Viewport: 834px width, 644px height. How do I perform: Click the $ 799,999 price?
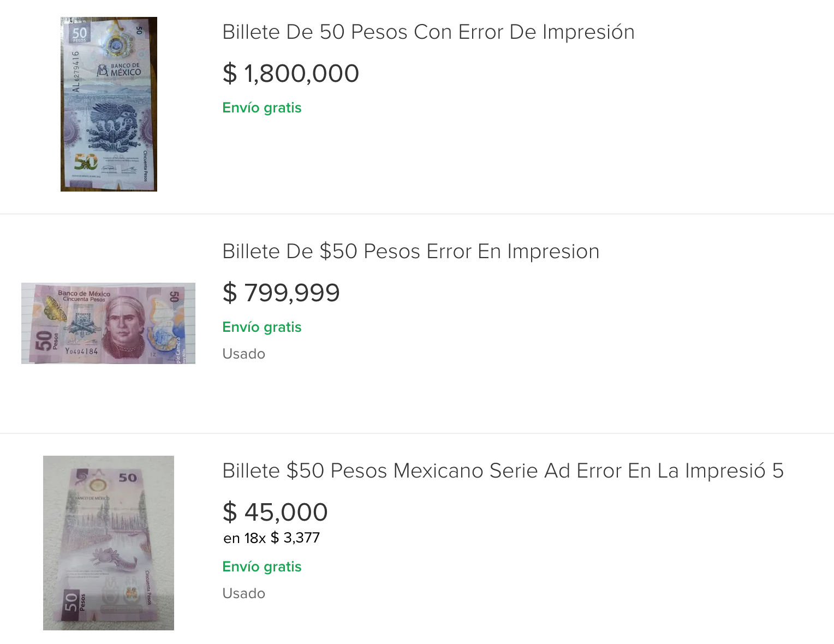(x=281, y=293)
